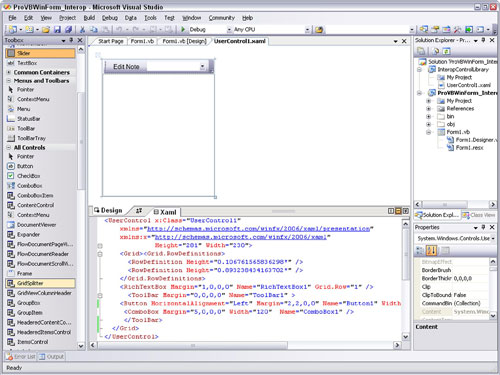Pin the Properties panel

coord(483,227)
